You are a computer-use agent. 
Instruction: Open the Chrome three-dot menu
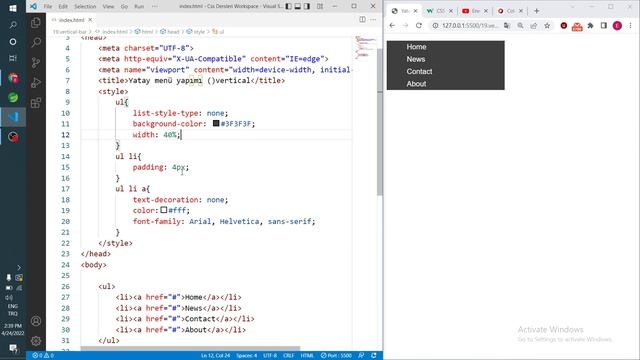click(x=631, y=25)
